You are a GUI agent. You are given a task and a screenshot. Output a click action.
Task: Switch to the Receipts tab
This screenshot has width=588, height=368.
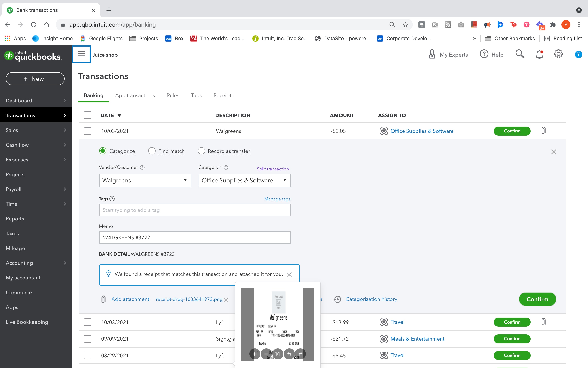[x=224, y=95]
